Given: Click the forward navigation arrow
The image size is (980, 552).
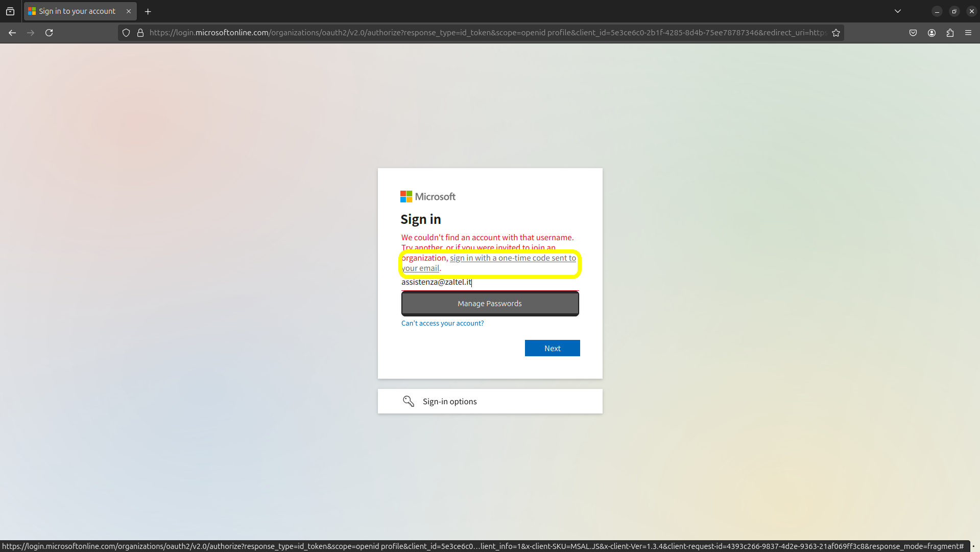Looking at the screenshot, I should pyautogui.click(x=31, y=33).
